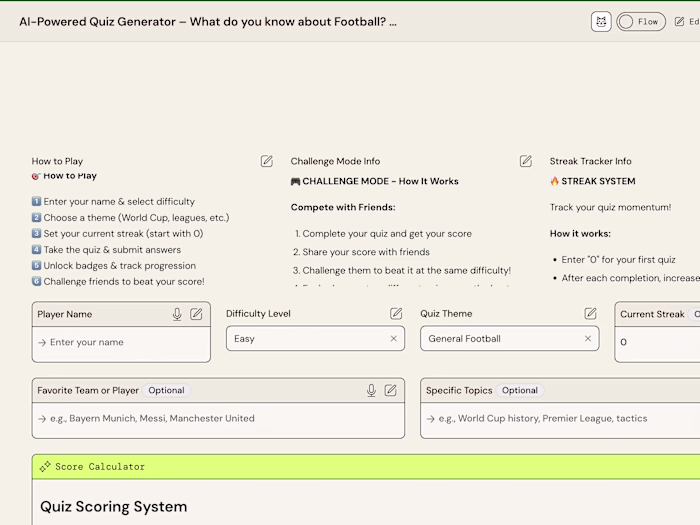Click the mascot face icon in header
700x525 pixels.
pos(601,21)
